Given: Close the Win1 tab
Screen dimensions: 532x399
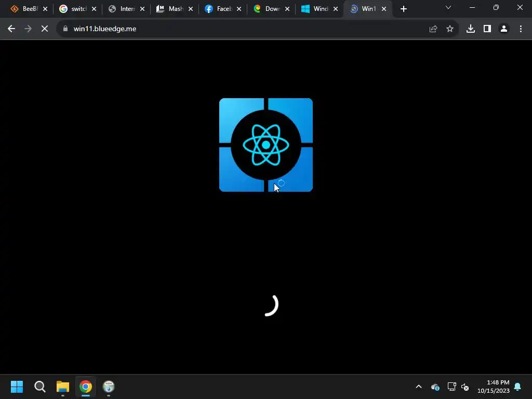Looking at the screenshot, I should click(x=384, y=9).
